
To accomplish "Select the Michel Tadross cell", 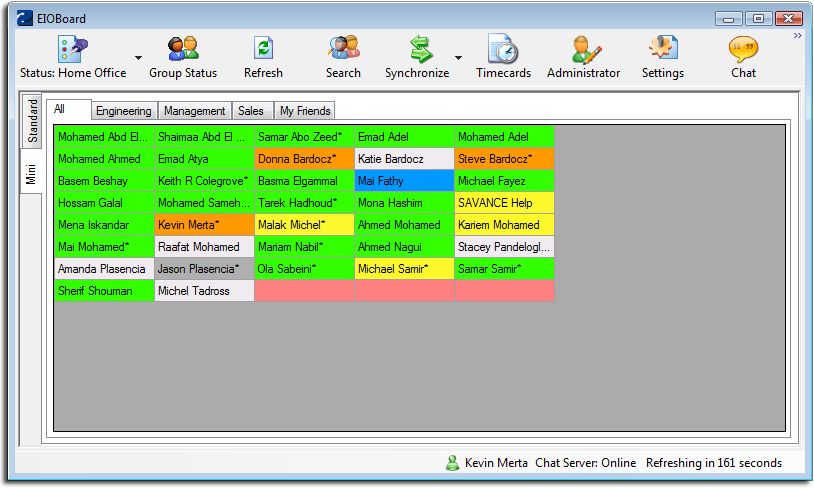I will pyautogui.click(x=204, y=291).
